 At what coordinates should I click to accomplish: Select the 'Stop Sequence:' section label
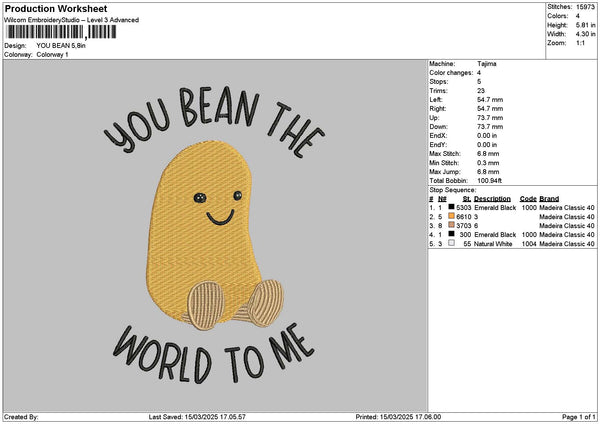(x=453, y=188)
